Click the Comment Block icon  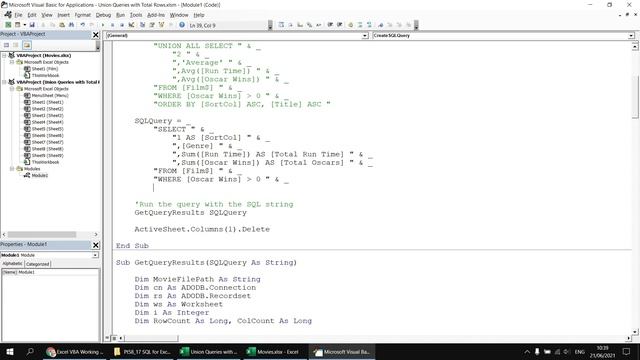360,25
